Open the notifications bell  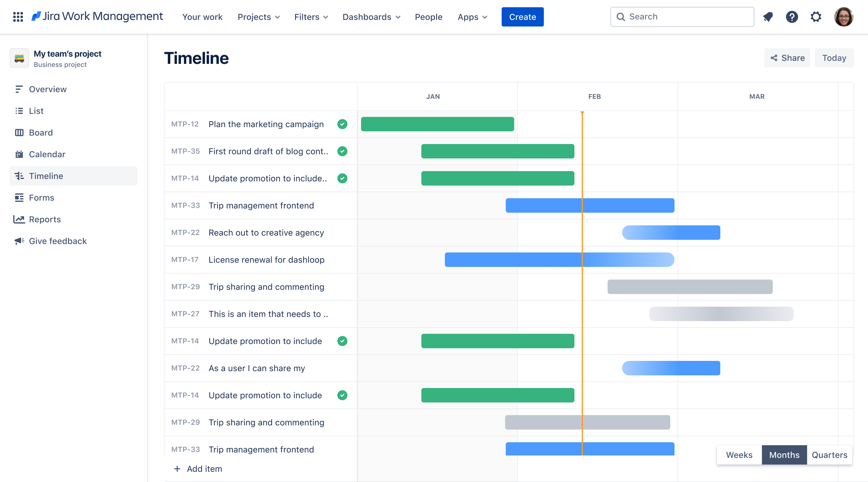[768, 17]
